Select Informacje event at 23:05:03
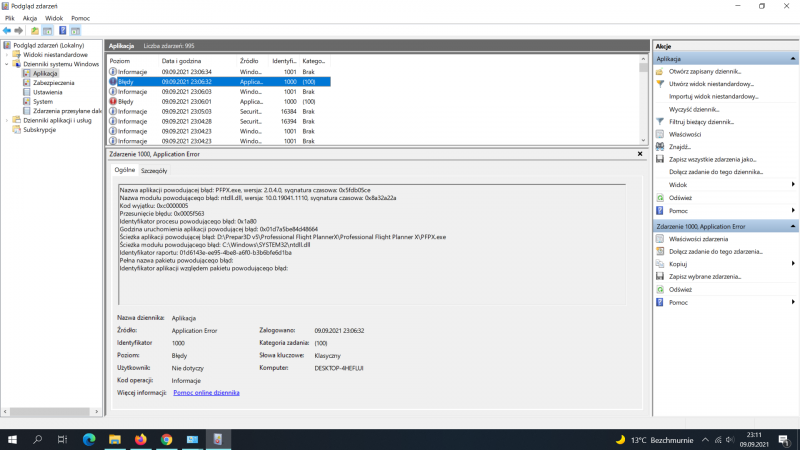 pos(219,111)
